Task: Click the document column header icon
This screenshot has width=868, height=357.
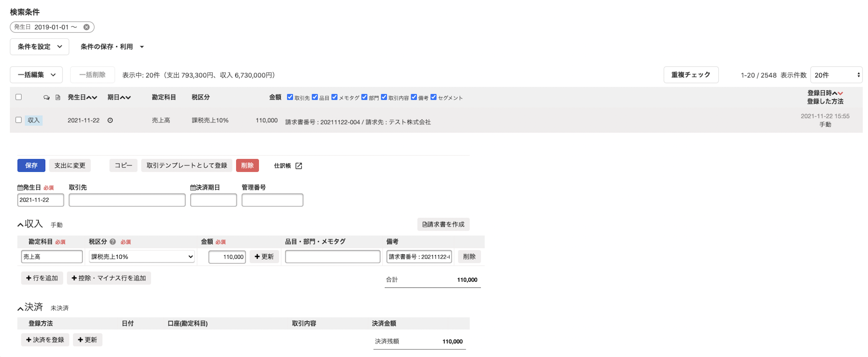Action: pyautogui.click(x=58, y=97)
